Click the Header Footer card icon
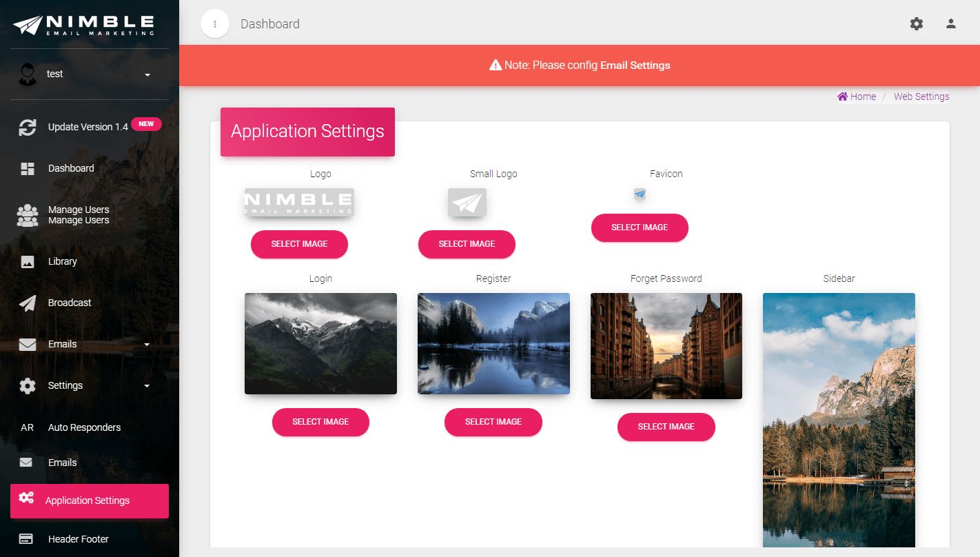The height and width of the screenshot is (557, 980). click(26, 539)
